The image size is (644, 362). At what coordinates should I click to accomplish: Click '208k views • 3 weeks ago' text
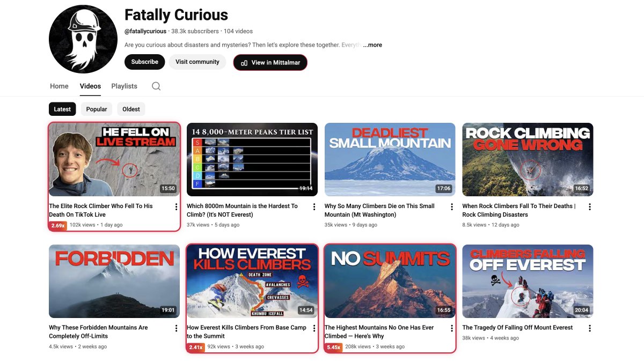tap(375, 347)
